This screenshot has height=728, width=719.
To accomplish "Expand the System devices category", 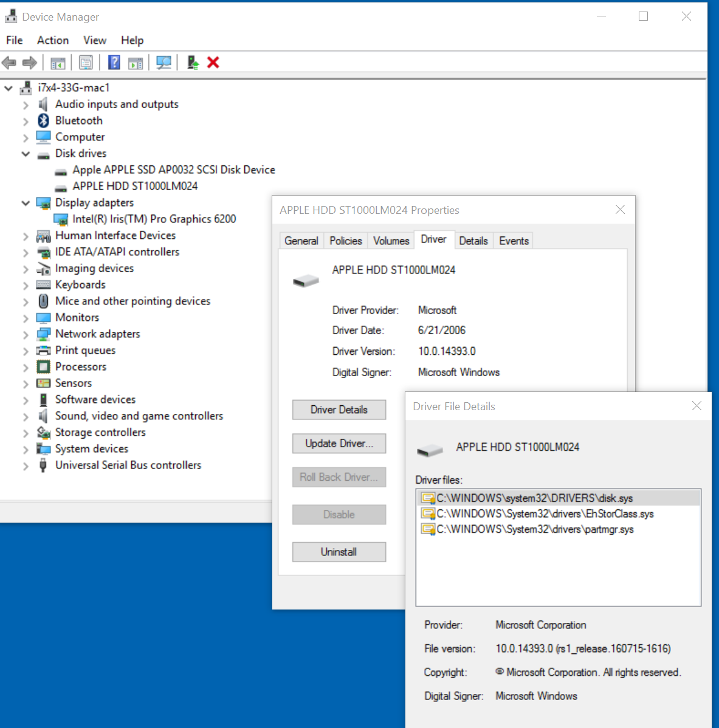I will tap(26, 450).
